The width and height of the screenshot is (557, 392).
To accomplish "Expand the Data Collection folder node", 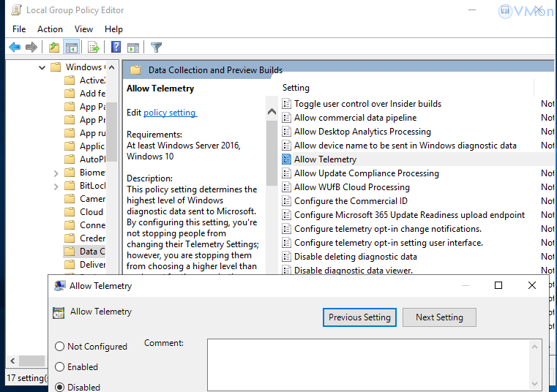I will click(56, 252).
